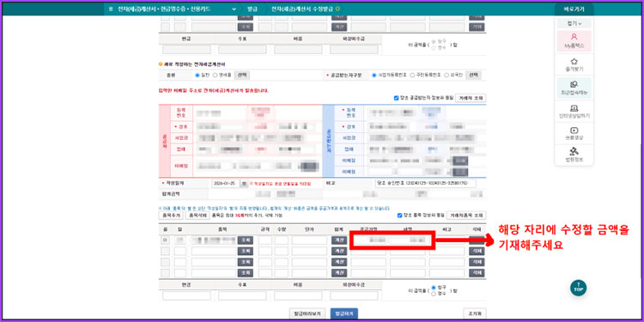Click 거래처 조회 button

(471, 98)
